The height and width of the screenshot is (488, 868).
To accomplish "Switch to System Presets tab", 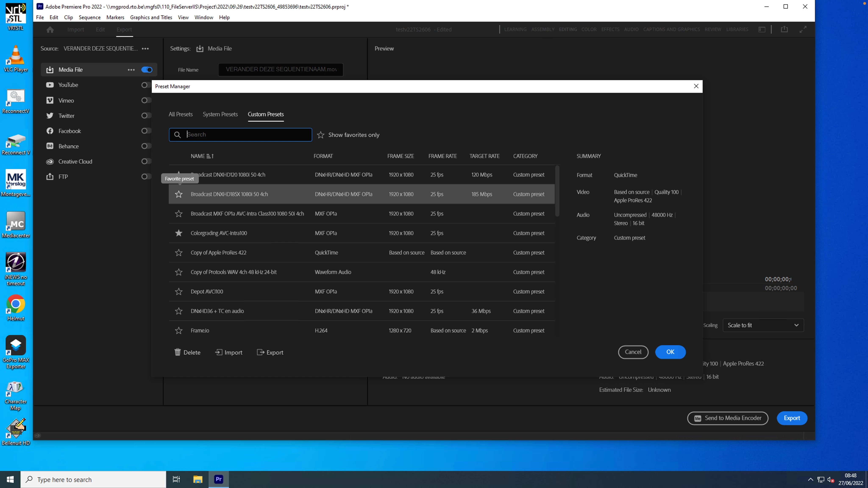I will tap(220, 114).
